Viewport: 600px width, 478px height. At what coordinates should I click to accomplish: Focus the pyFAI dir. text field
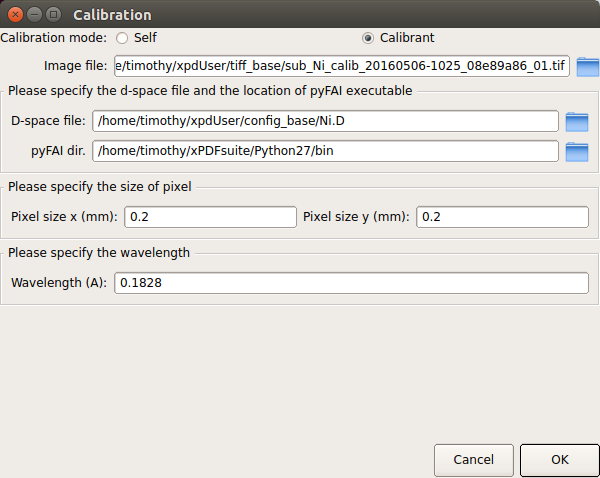click(325, 151)
